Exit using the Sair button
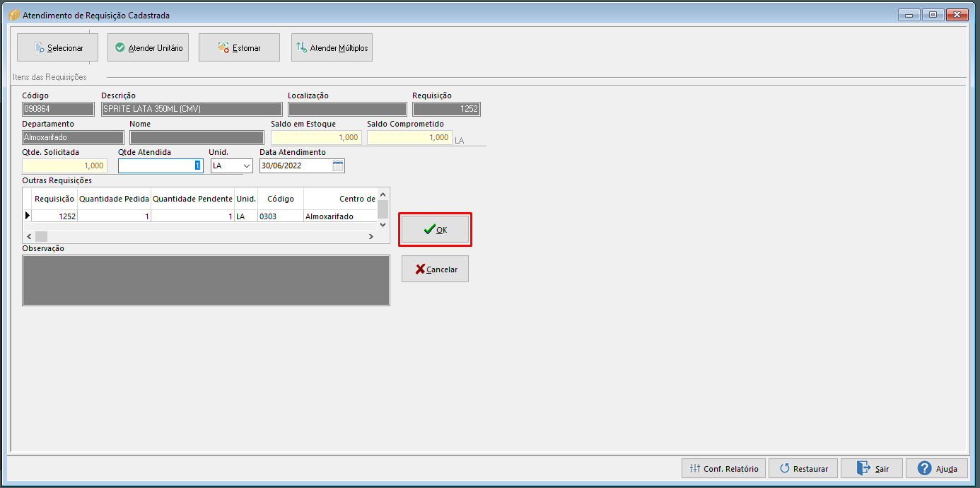980x488 pixels. (x=872, y=468)
